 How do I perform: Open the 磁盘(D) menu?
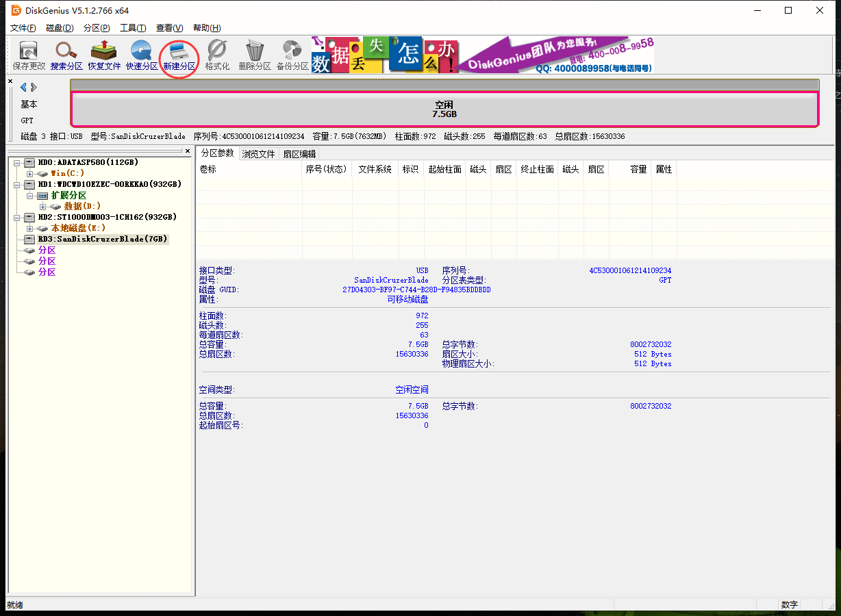60,28
